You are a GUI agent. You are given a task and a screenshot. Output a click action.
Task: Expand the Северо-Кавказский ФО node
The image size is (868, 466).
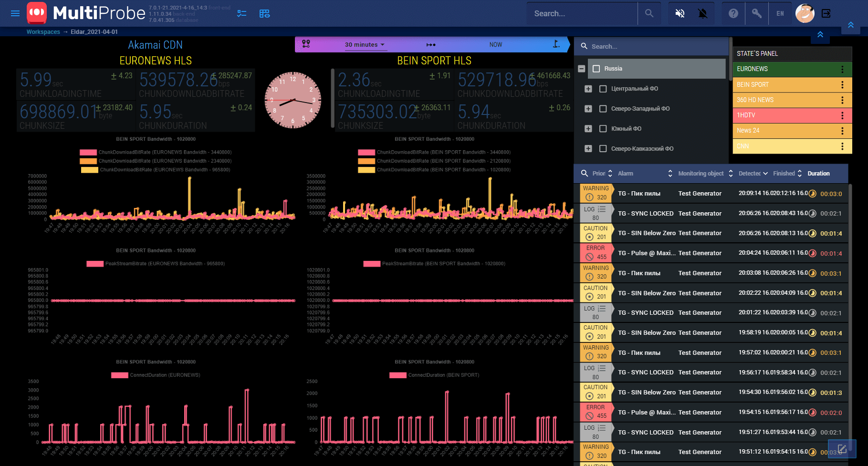tap(588, 149)
